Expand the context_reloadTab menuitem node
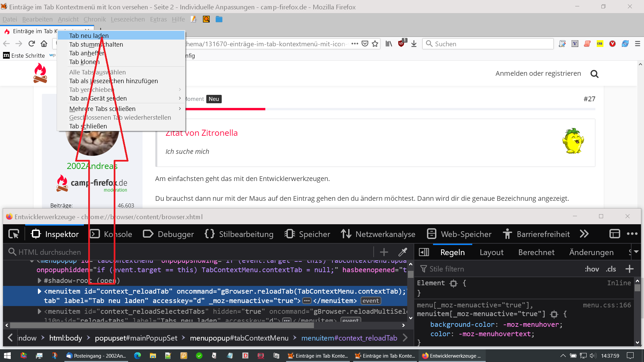The width and height of the screenshot is (644, 362). [39, 291]
